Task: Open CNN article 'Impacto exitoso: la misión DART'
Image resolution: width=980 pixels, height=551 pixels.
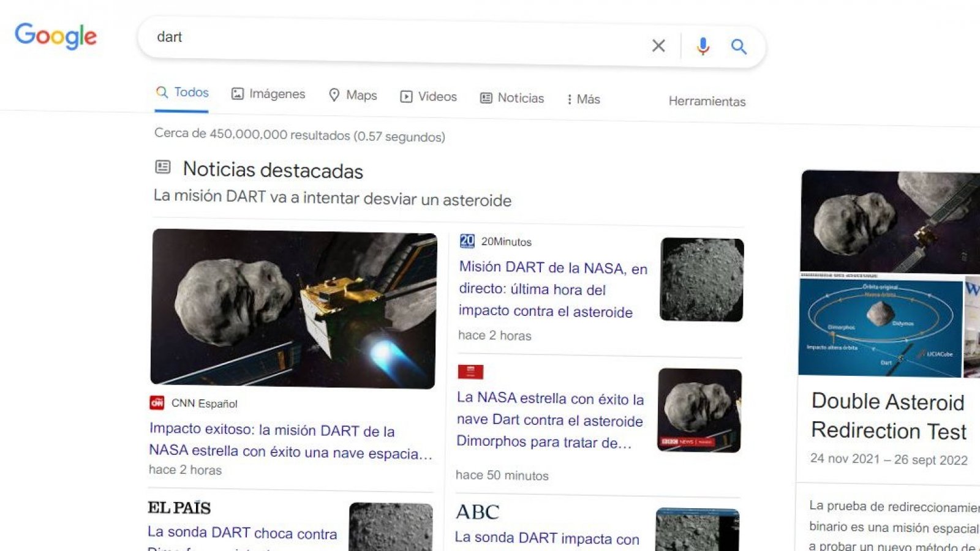Action: (290, 441)
